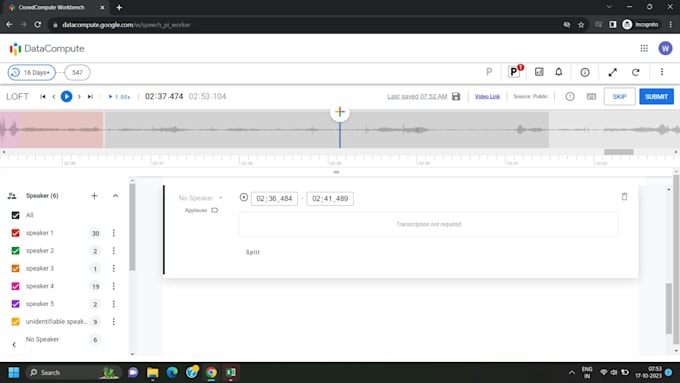
Task: Step back one segment with the left chevron
Action: [x=54, y=97]
